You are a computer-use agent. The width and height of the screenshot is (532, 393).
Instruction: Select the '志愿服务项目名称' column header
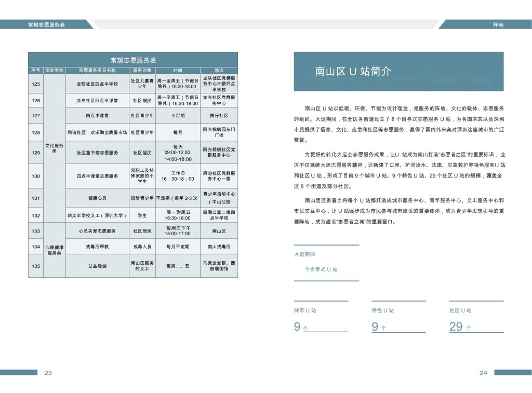pyautogui.click(x=97, y=70)
